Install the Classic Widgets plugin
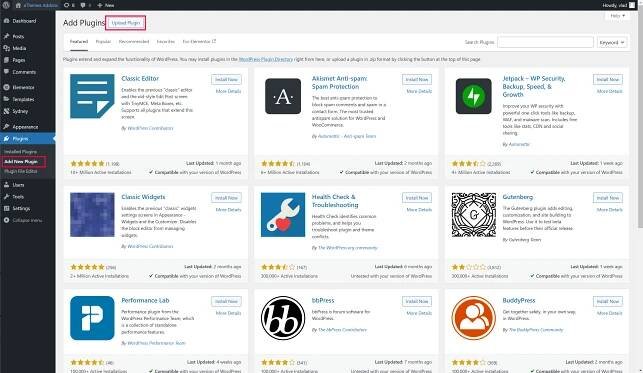Image resolution: width=643 pixels, height=373 pixels. (226, 198)
